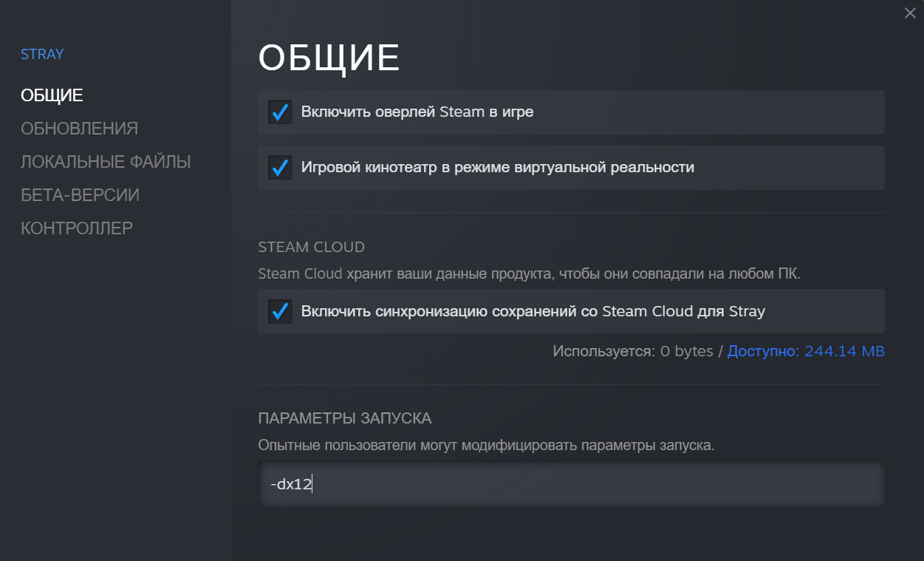Open the ОБНОВЛЕНИЯ tab
This screenshot has height=561, width=924.
pos(79,129)
